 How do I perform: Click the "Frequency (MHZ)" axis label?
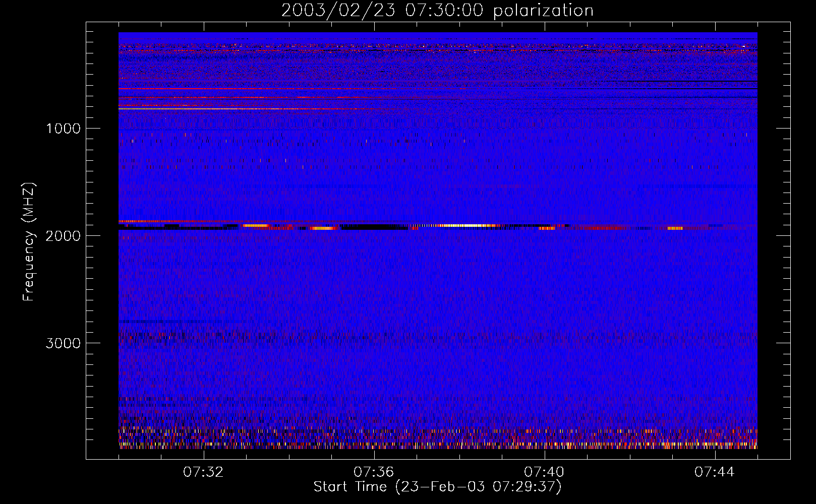(29, 242)
